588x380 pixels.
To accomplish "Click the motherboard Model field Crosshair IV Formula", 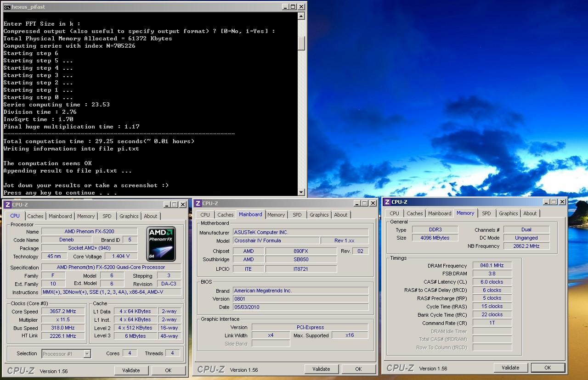I will pyautogui.click(x=276, y=240).
